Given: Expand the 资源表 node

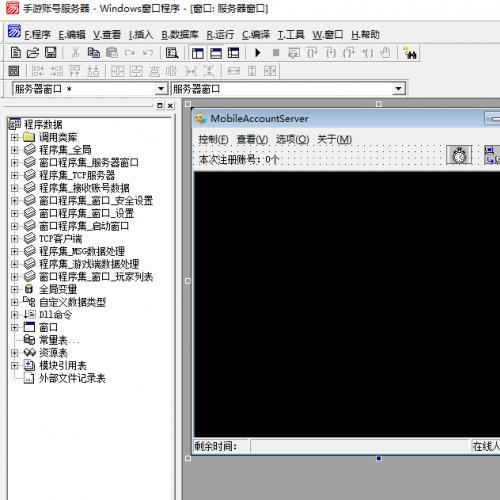Looking at the screenshot, I should click(x=14, y=353).
